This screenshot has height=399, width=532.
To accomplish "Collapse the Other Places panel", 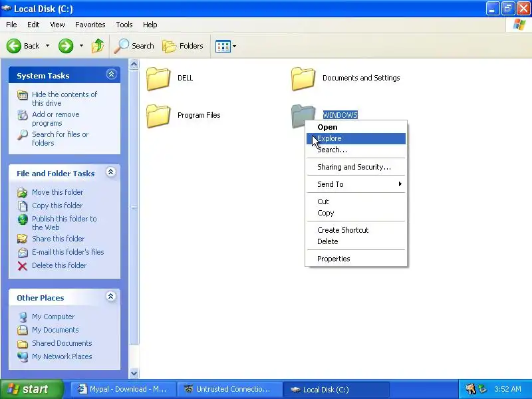I will click(x=110, y=297).
